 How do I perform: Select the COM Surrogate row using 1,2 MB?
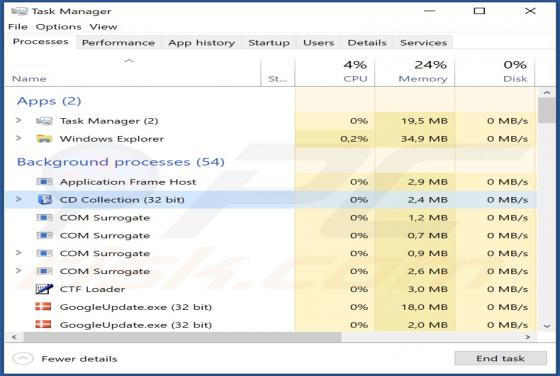coord(270,217)
